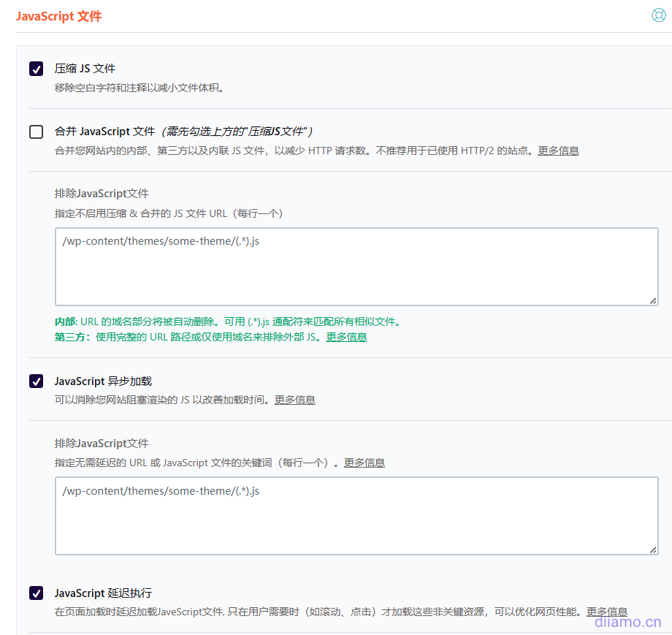The height and width of the screenshot is (635, 672).
Task: Click the JavaScript 文件 section heading
Action: coord(58,16)
